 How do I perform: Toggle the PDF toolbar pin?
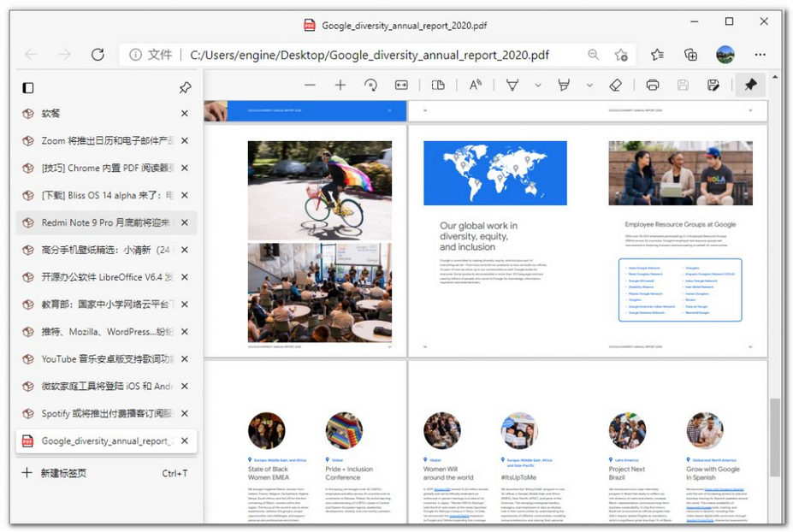(750, 85)
